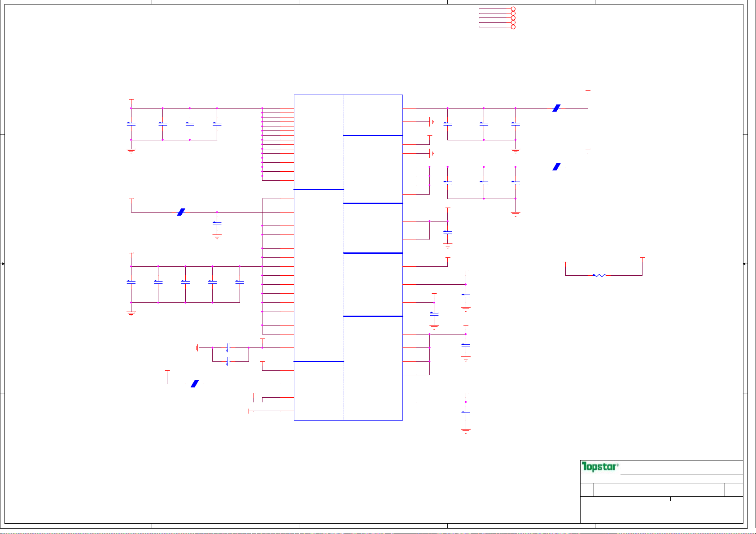This screenshot has height=534, width=756.
Task: Select ferrite bead on the lowest left wire
Action: pos(195,384)
